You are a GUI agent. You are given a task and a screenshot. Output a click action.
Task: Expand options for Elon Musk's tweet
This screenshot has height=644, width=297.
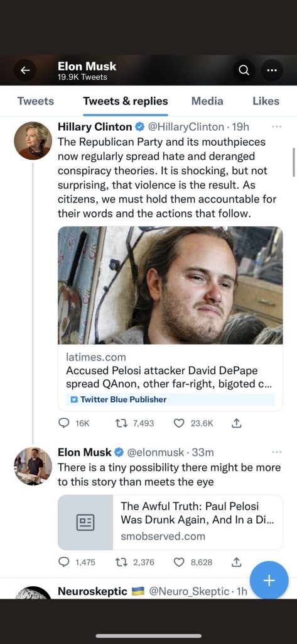tap(277, 452)
